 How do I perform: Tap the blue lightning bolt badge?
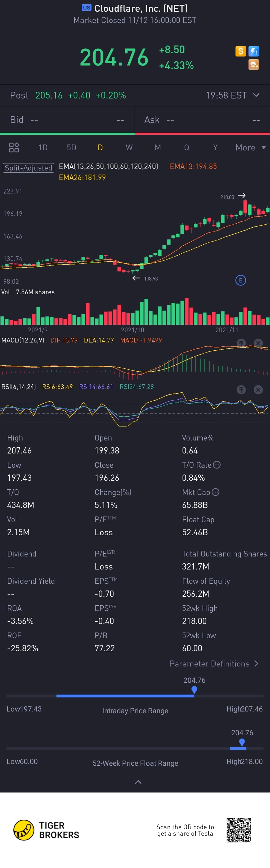pos(253,51)
